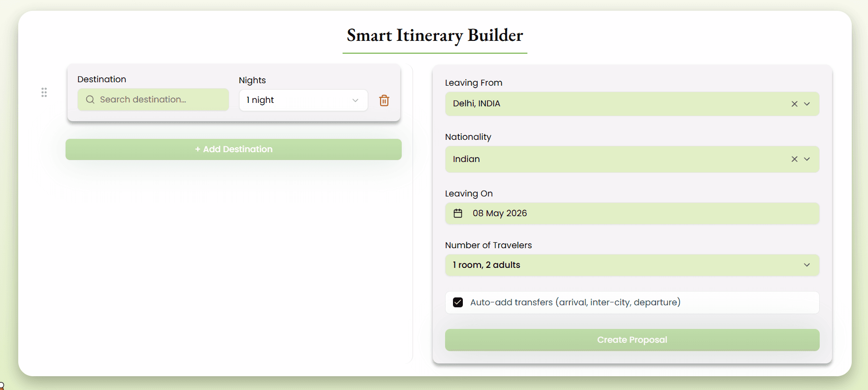Click the Nationality label
This screenshot has width=868, height=390.
click(x=468, y=137)
